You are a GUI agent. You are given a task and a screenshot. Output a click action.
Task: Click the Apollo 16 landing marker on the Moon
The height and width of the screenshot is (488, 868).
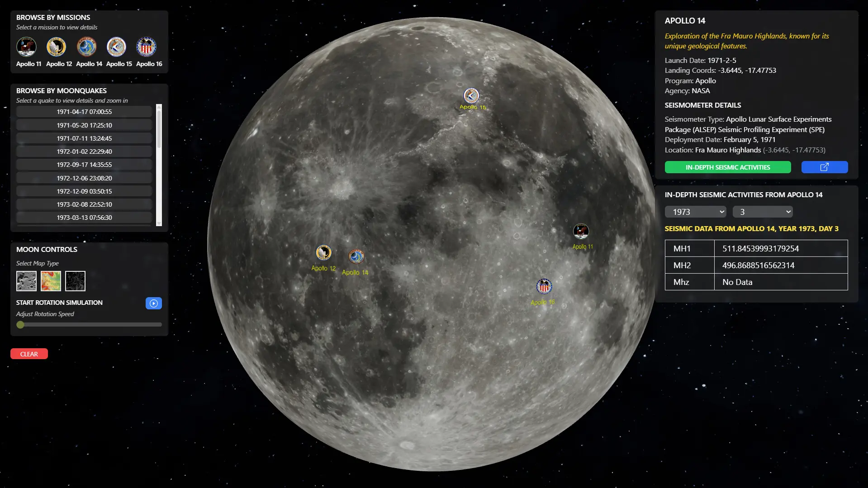544,286
